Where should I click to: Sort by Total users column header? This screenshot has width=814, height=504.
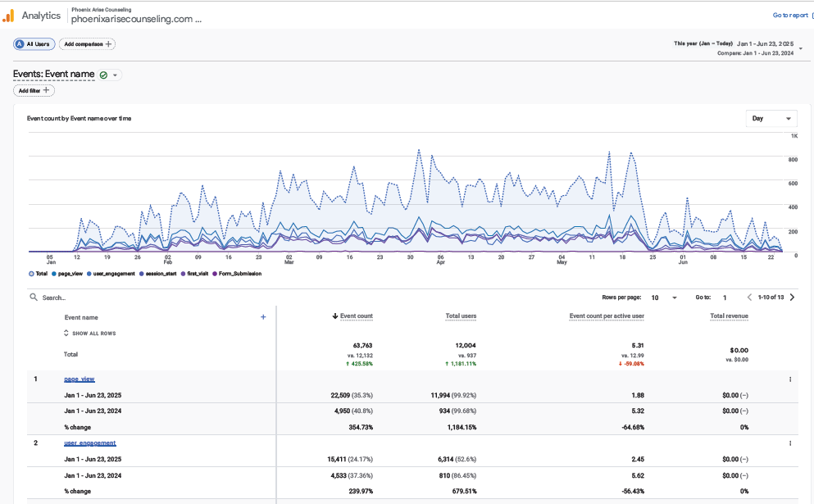[x=461, y=316]
